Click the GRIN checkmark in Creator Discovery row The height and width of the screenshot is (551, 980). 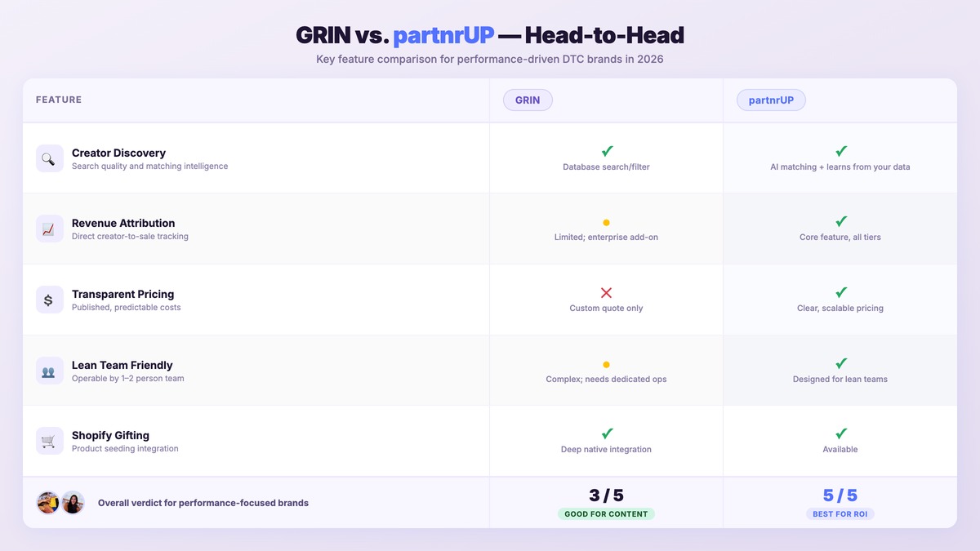607,151
